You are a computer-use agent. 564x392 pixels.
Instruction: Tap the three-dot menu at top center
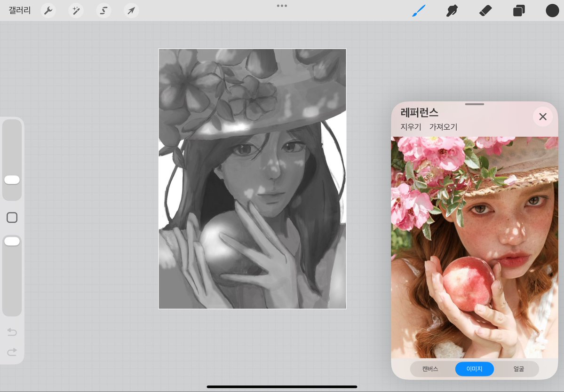click(x=282, y=6)
